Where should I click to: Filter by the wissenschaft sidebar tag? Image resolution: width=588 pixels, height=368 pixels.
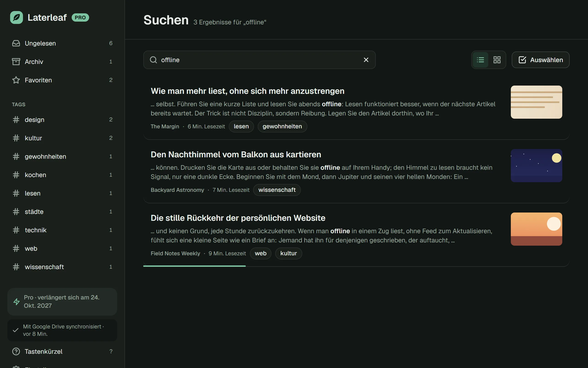point(62,267)
